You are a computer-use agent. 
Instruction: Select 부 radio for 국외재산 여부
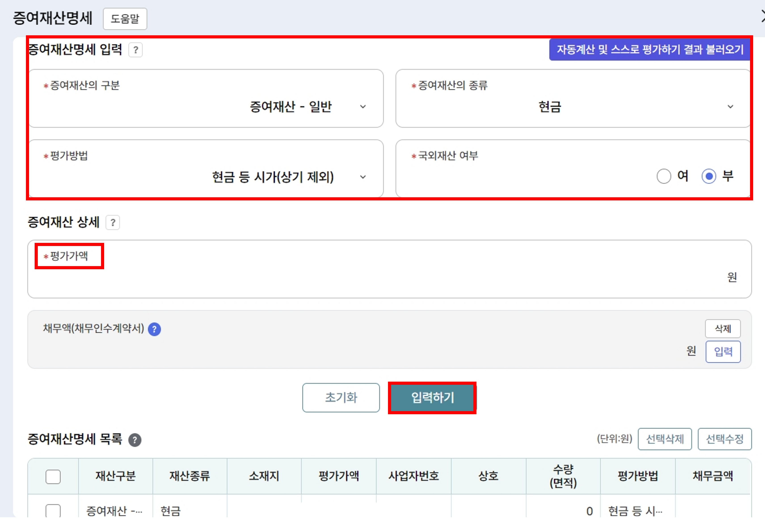709,176
